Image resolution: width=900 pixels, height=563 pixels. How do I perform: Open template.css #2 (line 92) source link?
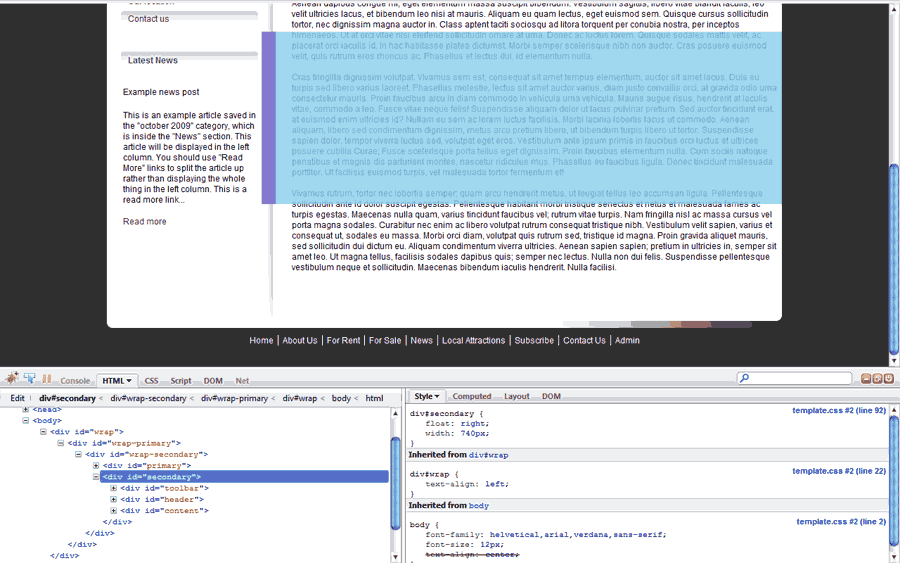pos(838,411)
